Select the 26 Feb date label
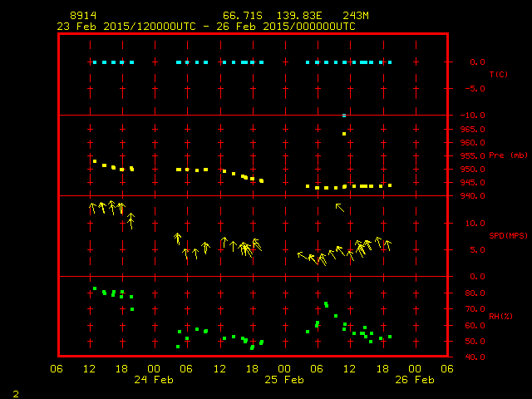Image resolution: width=532 pixels, height=399 pixels. 414,379
